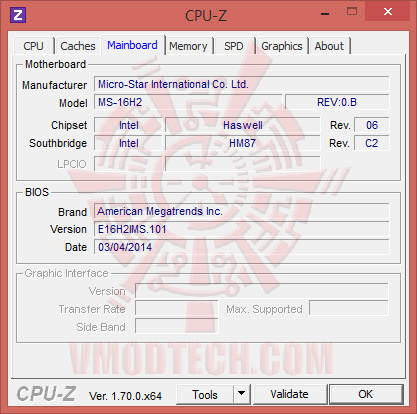Screen dimensions: 417x414
Task: Click BIOS version E16H2IMS.101
Action: (242, 229)
